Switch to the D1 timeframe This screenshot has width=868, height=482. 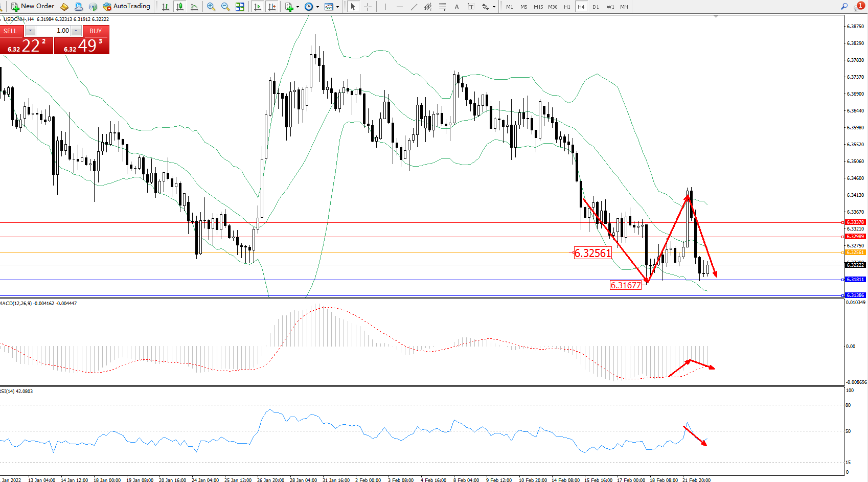coord(596,7)
